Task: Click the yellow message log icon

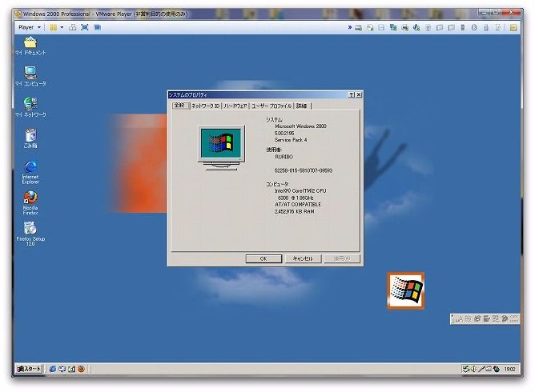Action: pyautogui.click(x=513, y=28)
